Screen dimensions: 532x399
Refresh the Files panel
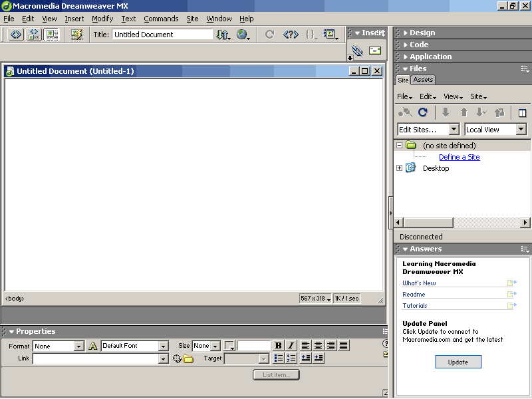point(424,112)
